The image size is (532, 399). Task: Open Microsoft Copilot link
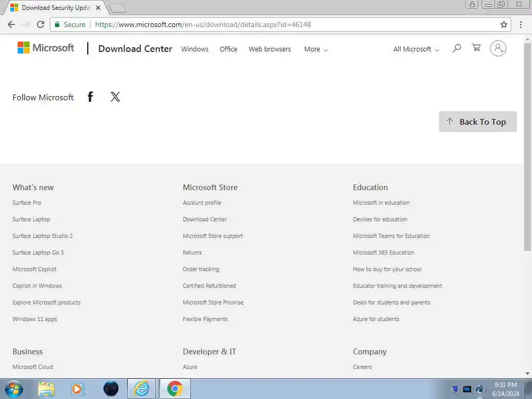pos(35,269)
